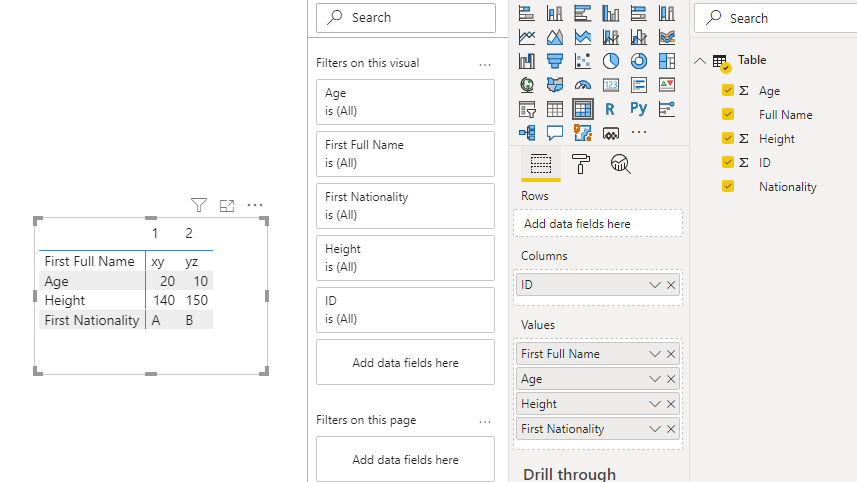Image resolution: width=857 pixels, height=482 pixels.
Task: Click 'Add data fields here' under visual filters
Action: tap(405, 362)
